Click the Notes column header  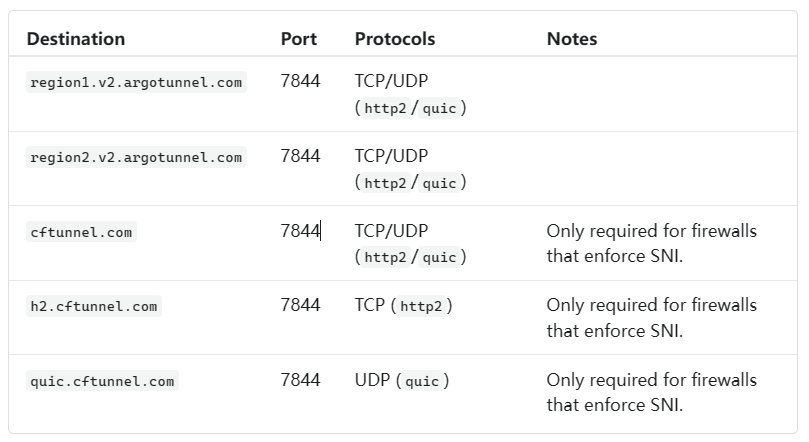tap(572, 39)
